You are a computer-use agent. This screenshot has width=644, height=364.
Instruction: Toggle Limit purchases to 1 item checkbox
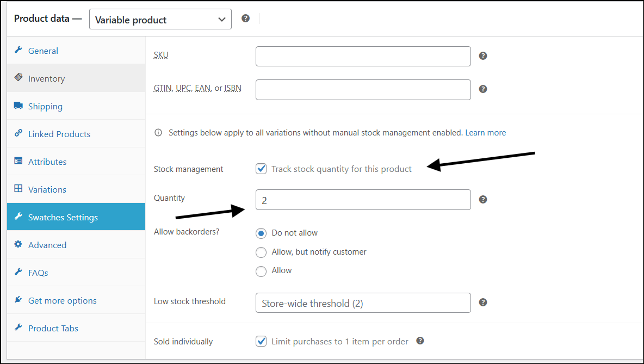click(261, 341)
